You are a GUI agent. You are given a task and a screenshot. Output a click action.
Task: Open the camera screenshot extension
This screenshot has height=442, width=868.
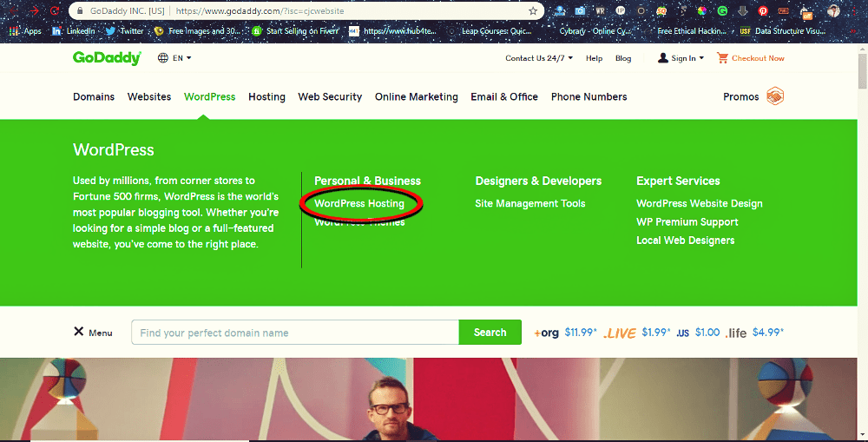tap(580, 10)
